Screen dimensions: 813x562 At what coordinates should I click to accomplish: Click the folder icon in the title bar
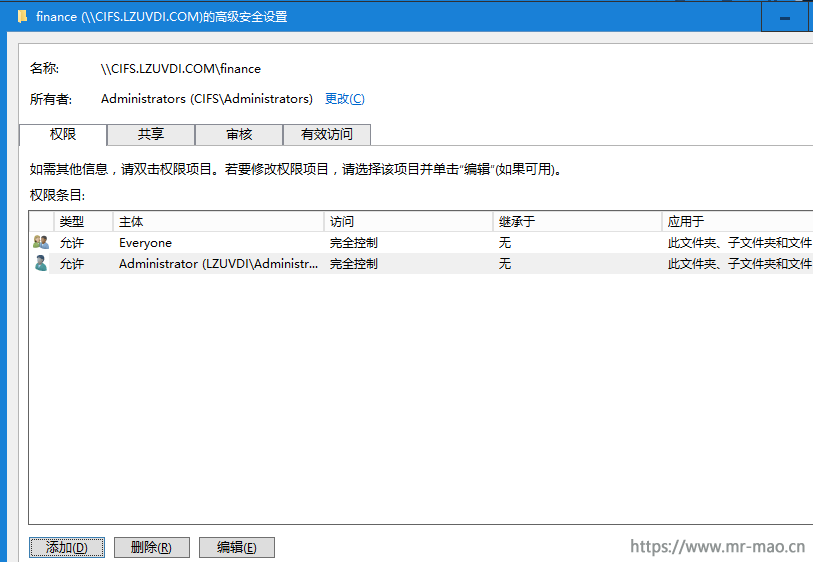click(22, 17)
